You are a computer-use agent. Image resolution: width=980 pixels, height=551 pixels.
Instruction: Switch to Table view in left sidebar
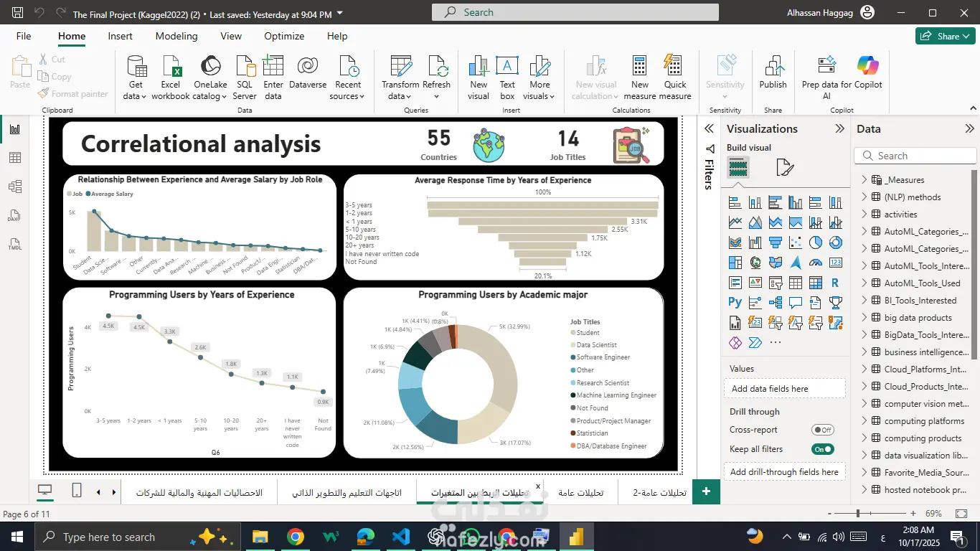pos(15,158)
